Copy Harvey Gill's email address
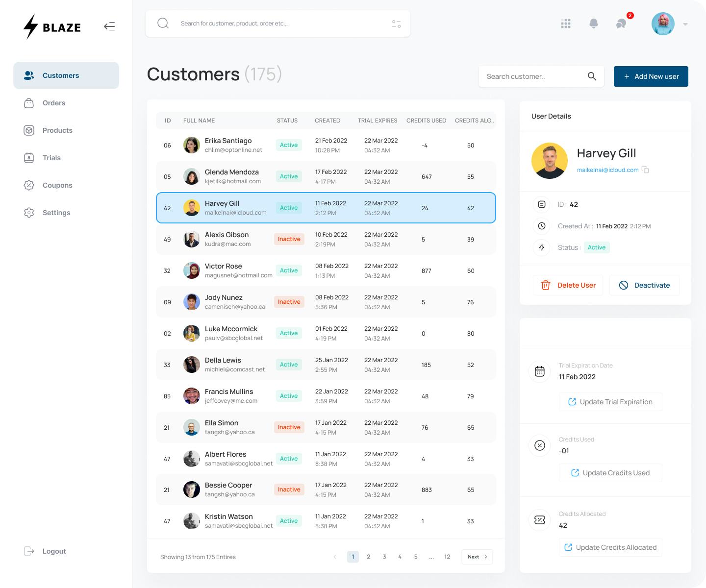This screenshot has height=588, width=706. pos(646,170)
